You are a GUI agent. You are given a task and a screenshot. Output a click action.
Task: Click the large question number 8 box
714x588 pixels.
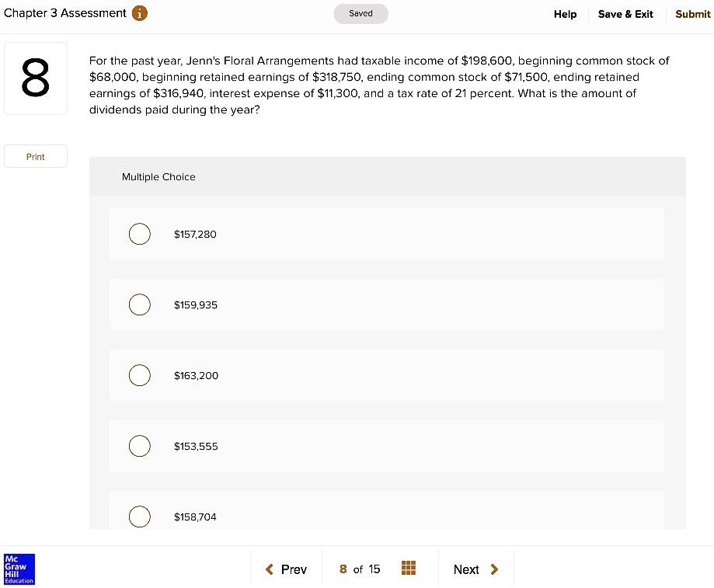click(x=36, y=78)
